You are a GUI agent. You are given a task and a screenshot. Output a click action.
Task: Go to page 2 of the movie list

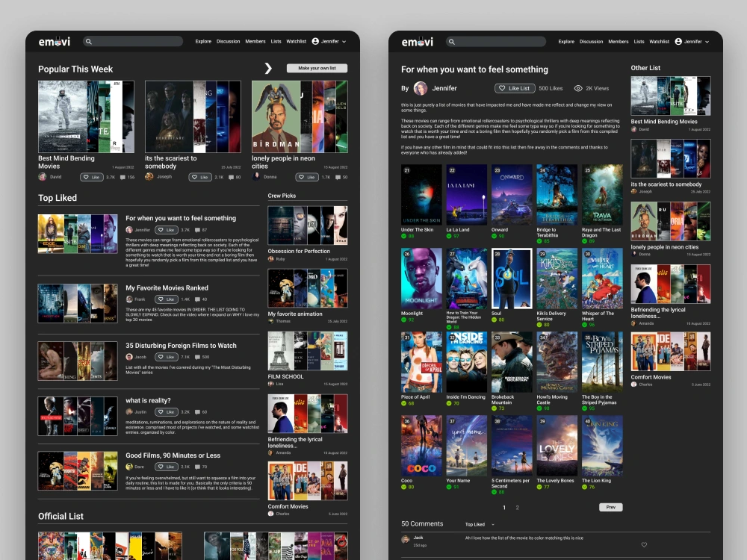(x=518, y=508)
